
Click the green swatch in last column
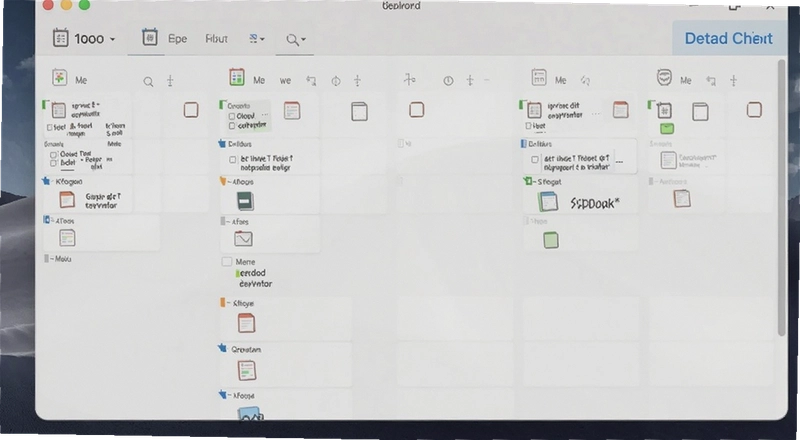pyautogui.click(x=666, y=129)
